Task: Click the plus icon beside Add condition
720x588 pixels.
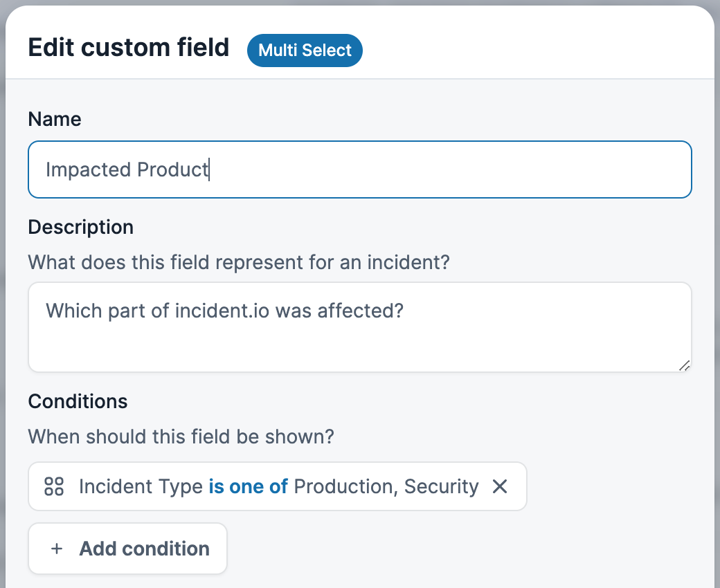Action: tap(57, 549)
